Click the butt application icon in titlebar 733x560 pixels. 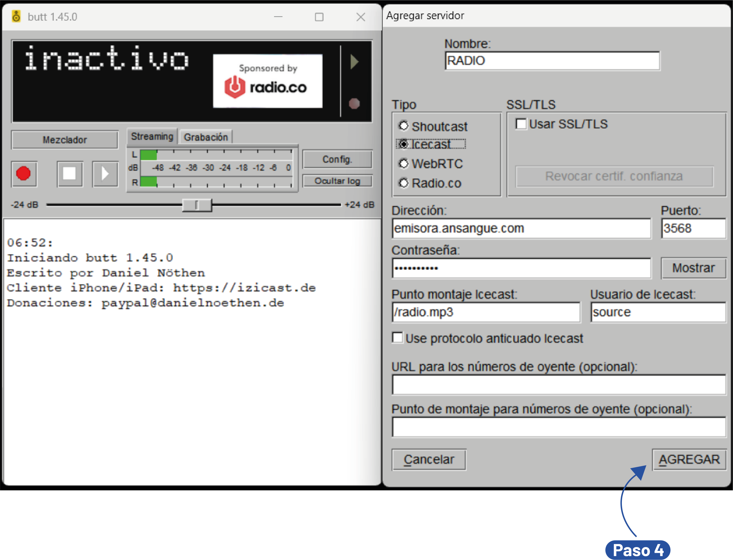click(x=16, y=16)
